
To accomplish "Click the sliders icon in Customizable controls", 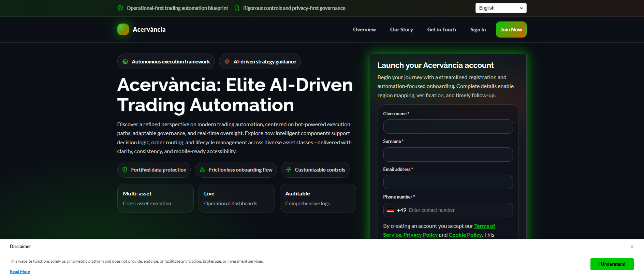I will pos(289,170).
